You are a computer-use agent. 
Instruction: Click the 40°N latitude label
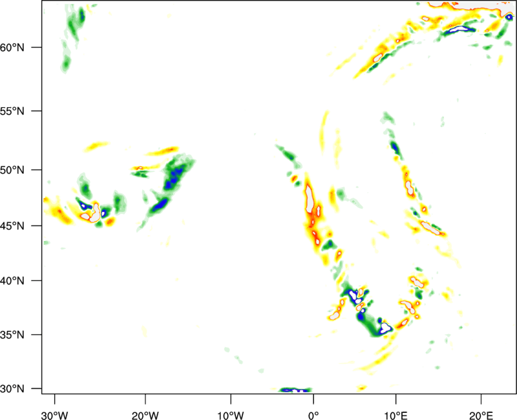12,281
